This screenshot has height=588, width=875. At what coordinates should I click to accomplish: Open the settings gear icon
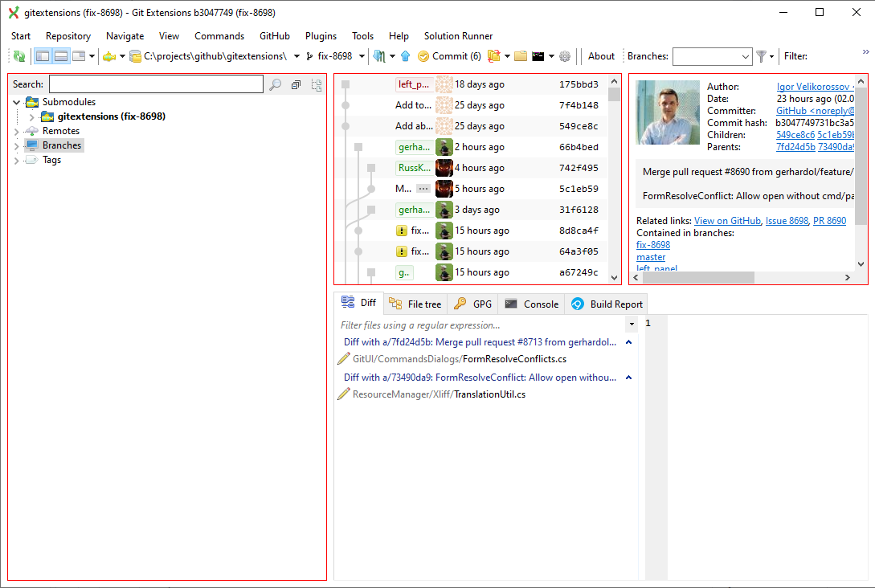point(564,56)
